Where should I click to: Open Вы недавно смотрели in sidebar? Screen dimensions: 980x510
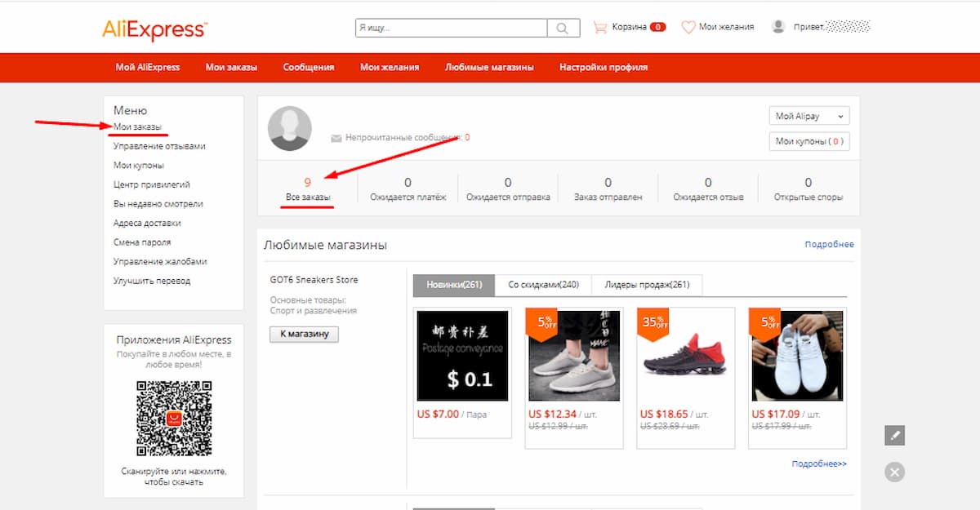point(158,203)
